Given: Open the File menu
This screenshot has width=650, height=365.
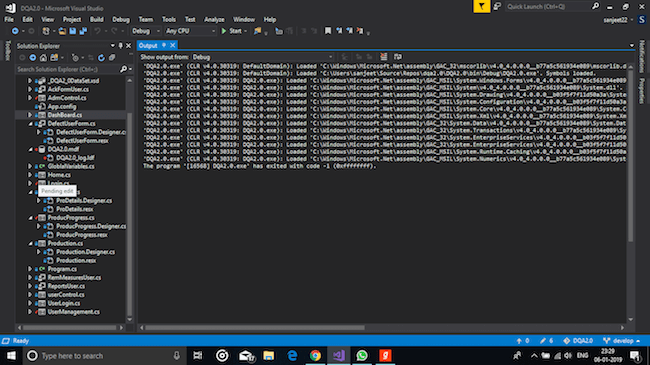Looking at the screenshot, I should (9, 19).
